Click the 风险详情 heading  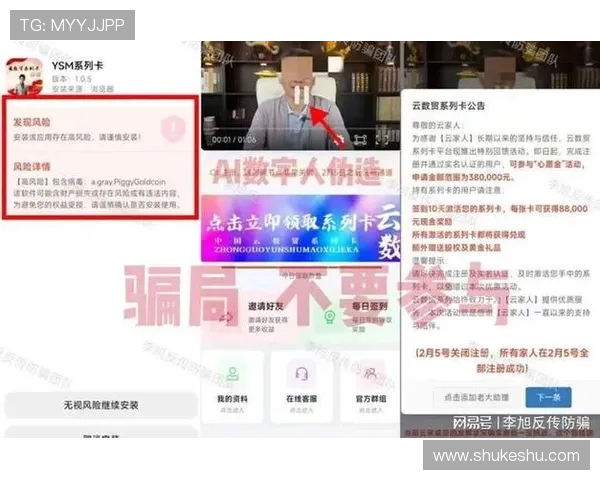pos(32,167)
